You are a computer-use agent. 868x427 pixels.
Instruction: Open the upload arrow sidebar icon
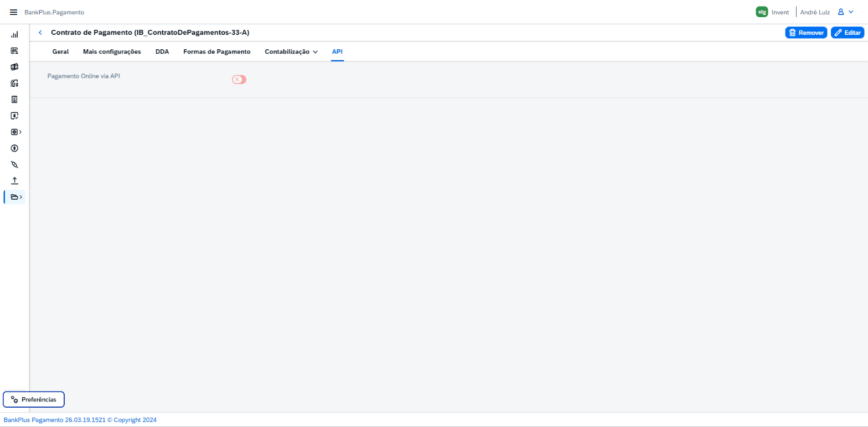pos(14,181)
